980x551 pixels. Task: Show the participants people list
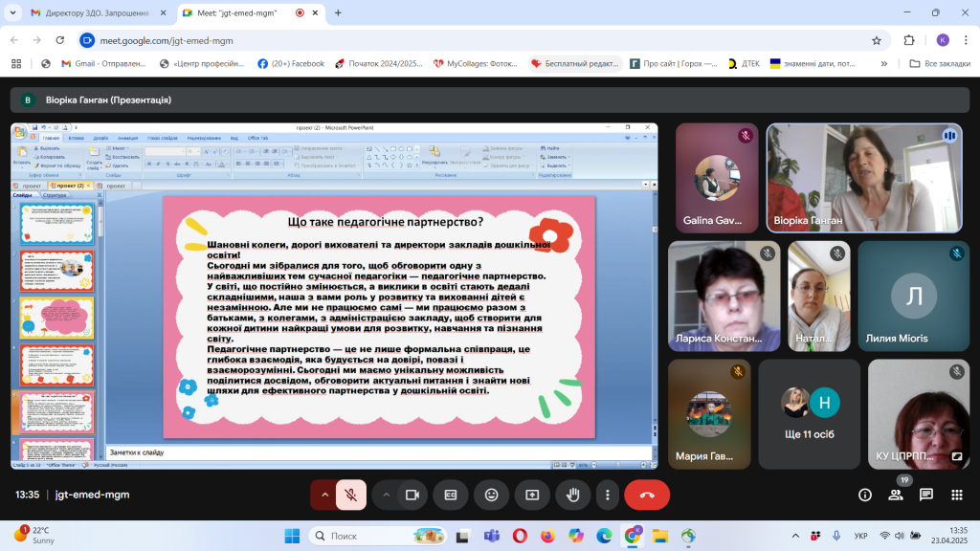pos(896,495)
